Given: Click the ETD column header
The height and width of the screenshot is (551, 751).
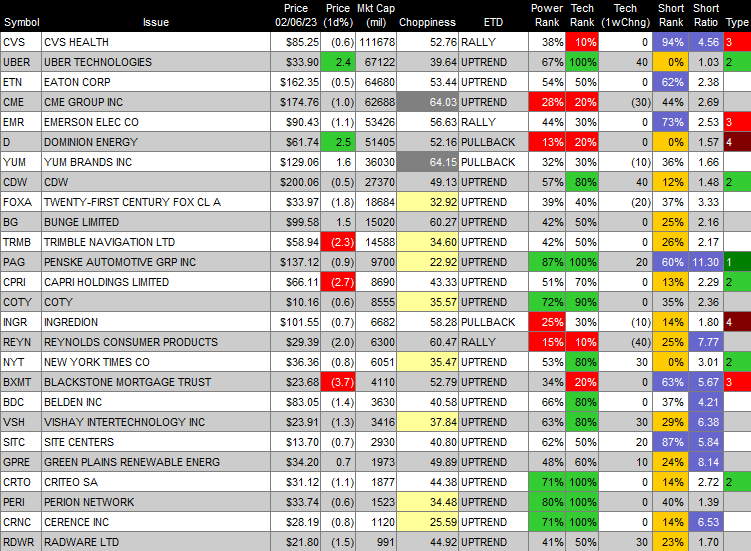Looking at the screenshot, I should click(x=493, y=22).
